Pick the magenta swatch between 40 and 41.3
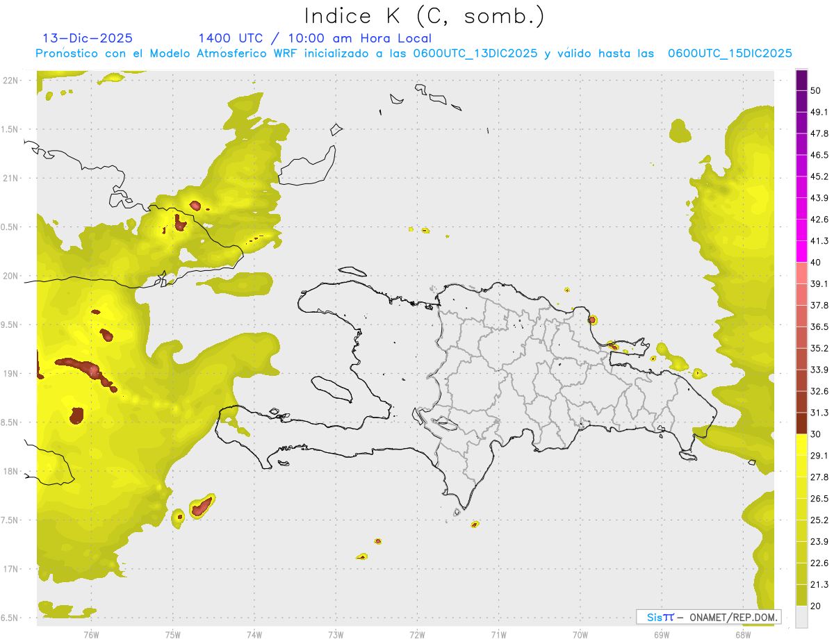The height and width of the screenshot is (644, 834). point(801,251)
